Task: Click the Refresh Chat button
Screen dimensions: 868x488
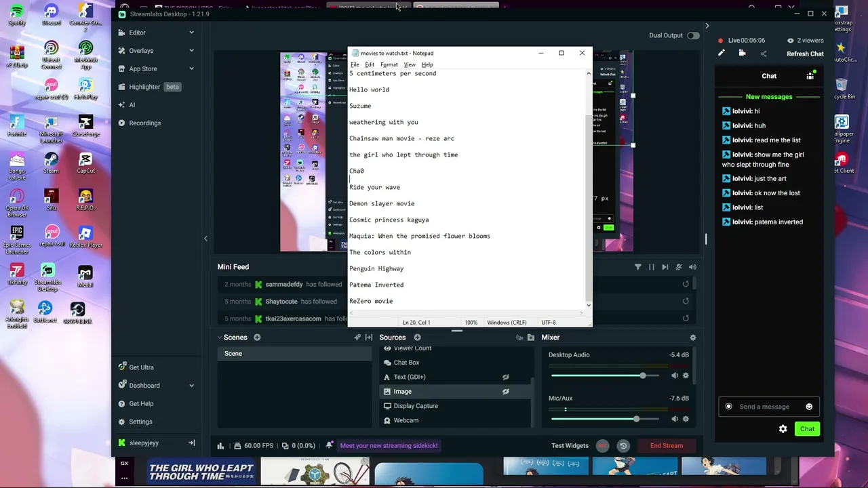Action: 805,54
